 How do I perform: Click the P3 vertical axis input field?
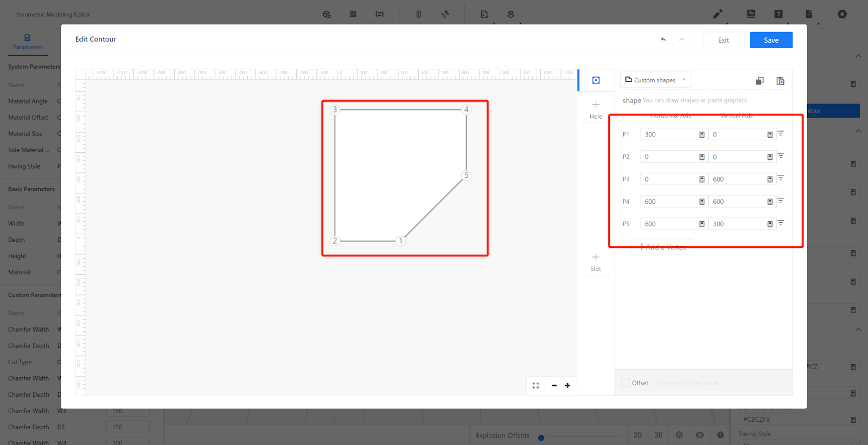click(x=737, y=179)
